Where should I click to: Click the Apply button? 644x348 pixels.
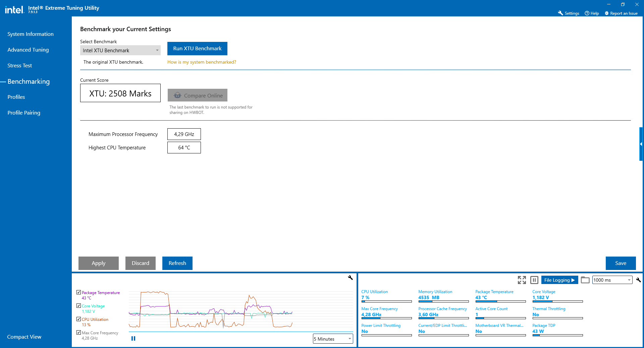click(99, 263)
